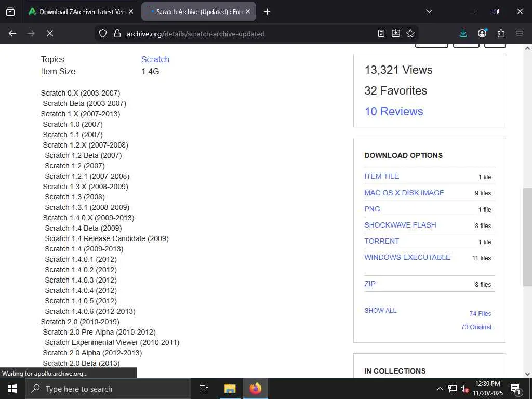Show hidden system tray icons
Screen dimensions: 532x399
click(x=440, y=389)
